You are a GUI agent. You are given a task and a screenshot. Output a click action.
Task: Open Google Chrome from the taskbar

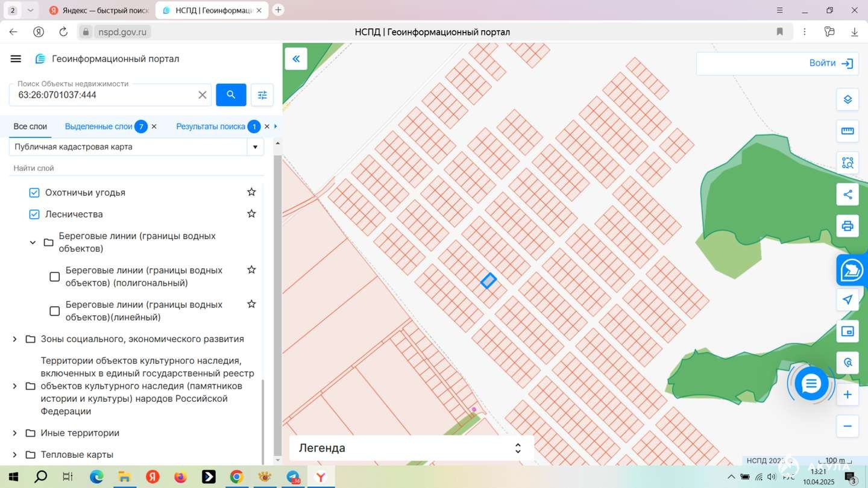[x=236, y=477]
